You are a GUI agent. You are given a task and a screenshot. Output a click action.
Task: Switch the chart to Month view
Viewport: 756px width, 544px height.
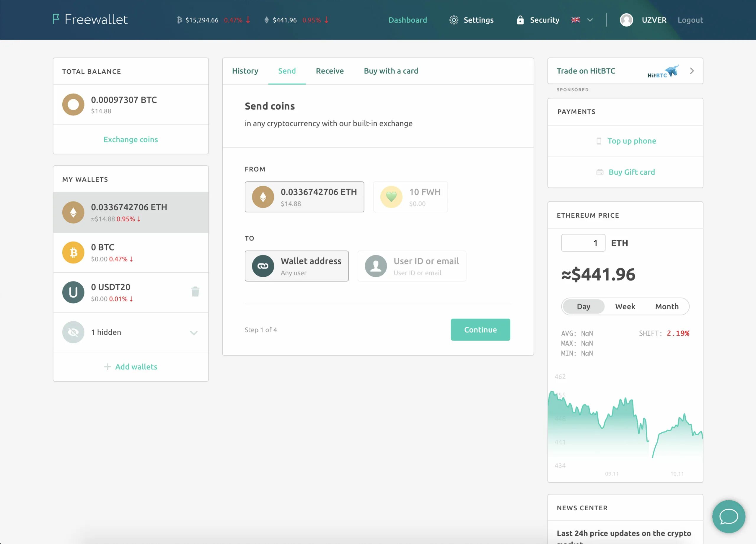click(667, 306)
